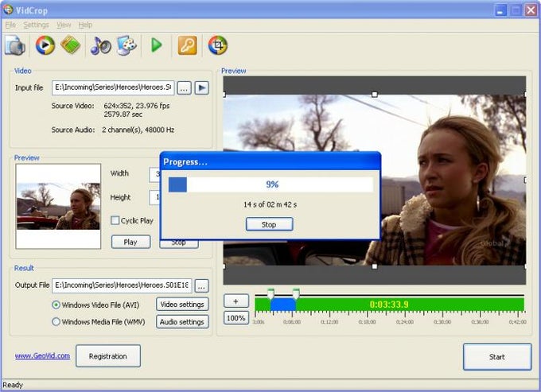The height and width of the screenshot is (392, 541).
Task: Click the Start button
Action: click(x=497, y=357)
